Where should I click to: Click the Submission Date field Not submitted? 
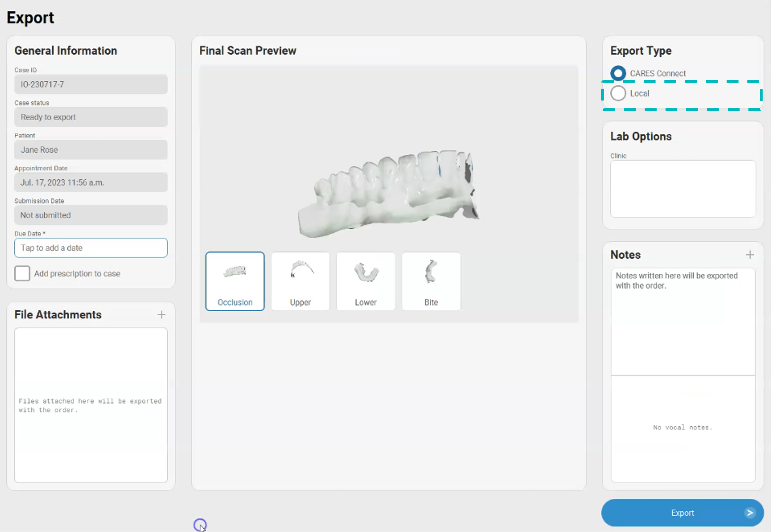[91, 215]
